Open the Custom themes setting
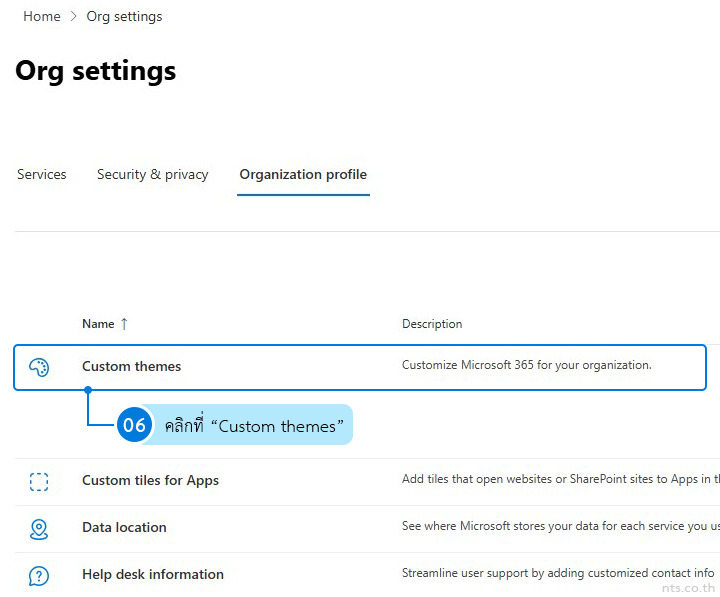The height and width of the screenshot is (597, 720). (x=131, y=366)
